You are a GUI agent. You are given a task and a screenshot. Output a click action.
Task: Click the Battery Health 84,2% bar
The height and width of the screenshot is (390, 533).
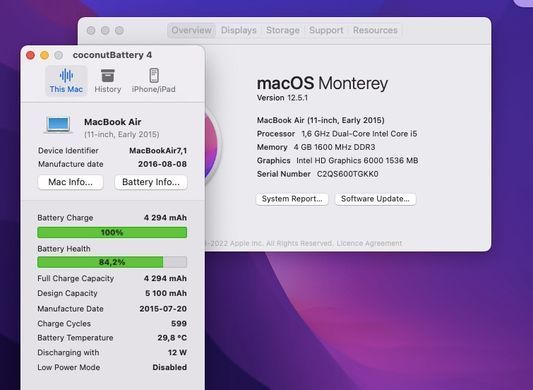coord(112,262)
